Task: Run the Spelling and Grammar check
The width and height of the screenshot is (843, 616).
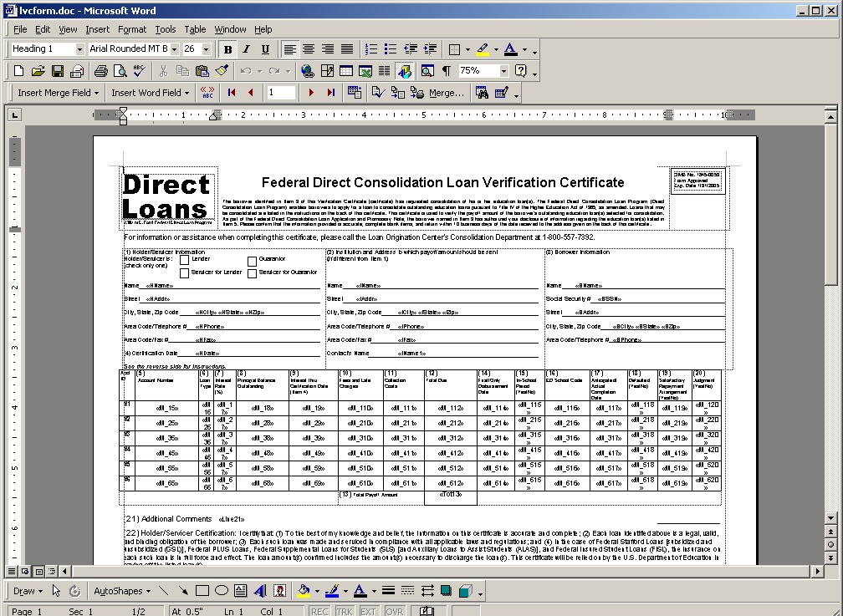Action: [x=139, y=71]
